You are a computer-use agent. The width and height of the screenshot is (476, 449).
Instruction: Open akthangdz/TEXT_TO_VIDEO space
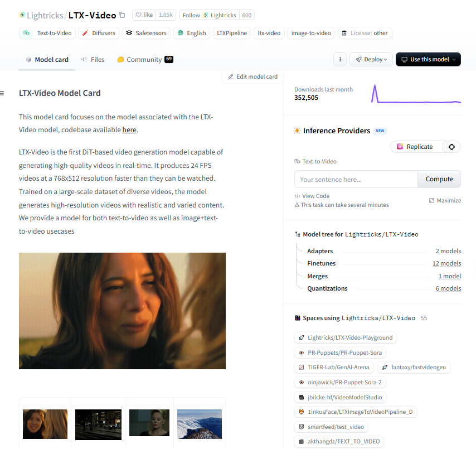[x=339, y=441]
